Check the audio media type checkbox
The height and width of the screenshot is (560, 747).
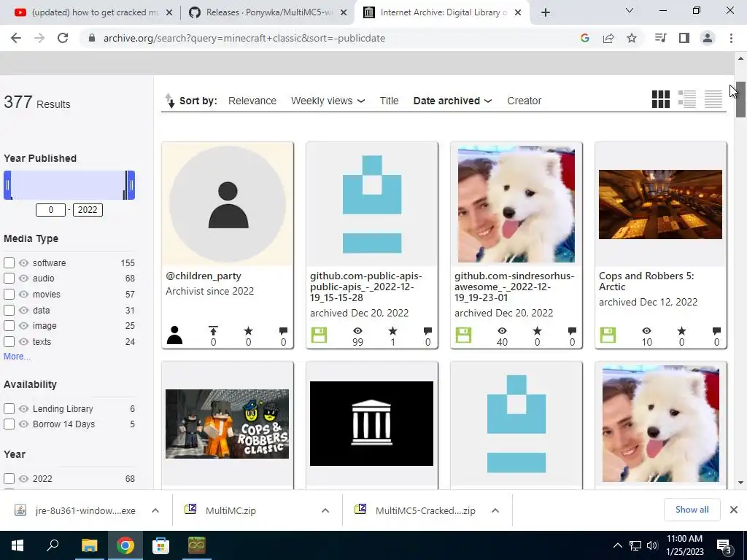(9, 278)
